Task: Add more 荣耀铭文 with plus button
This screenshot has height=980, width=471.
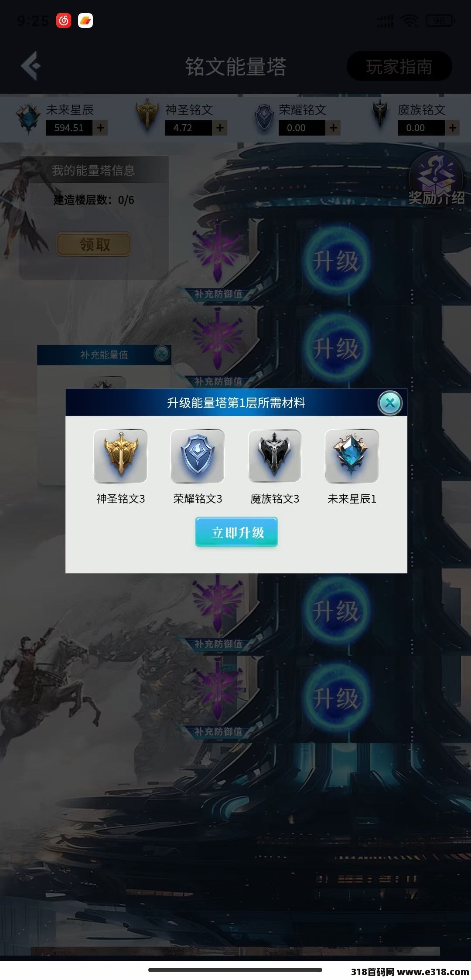Action: [333, 128]
